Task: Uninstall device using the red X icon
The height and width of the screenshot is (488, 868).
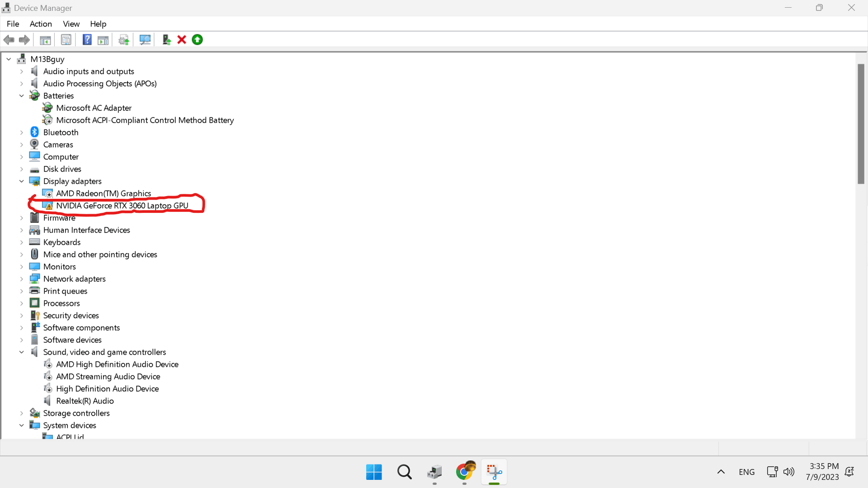Action: pyautogui.click(x=181, y=40)
